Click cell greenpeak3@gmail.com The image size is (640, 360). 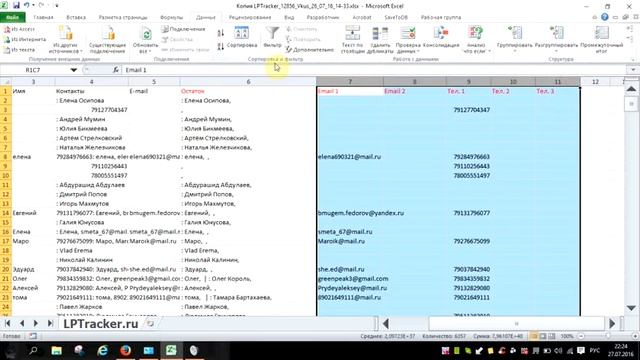click(350, 279)
